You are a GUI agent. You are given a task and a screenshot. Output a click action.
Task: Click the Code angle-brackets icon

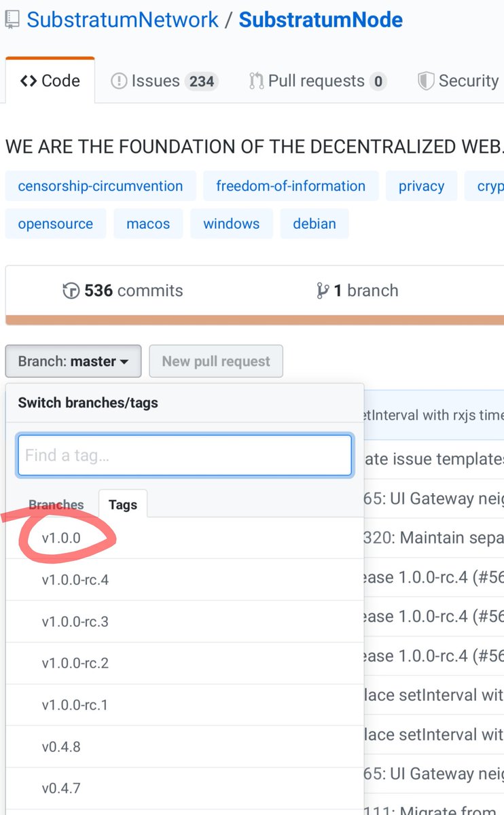[29, 81]
